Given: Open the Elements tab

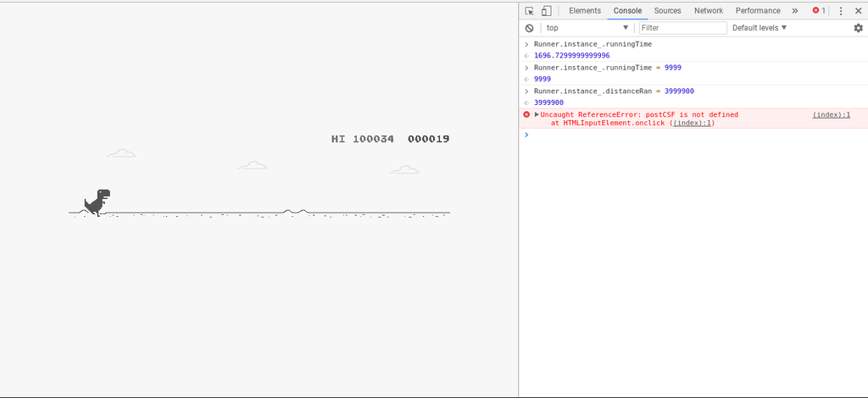Looking at the screenshot, I should coord(585,10).
